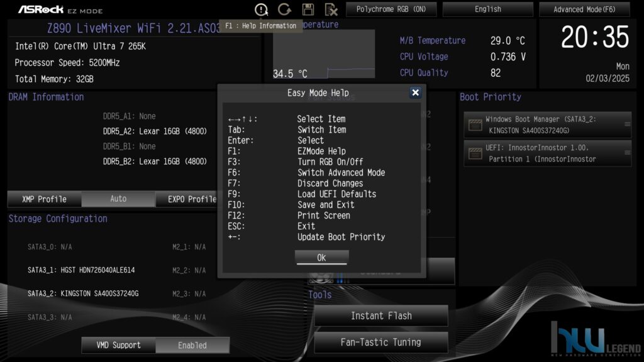This screenshot has width=644, height=362.
Task: Click the CPU Voltage 0.736 V reading
Action: click(508, 57)
